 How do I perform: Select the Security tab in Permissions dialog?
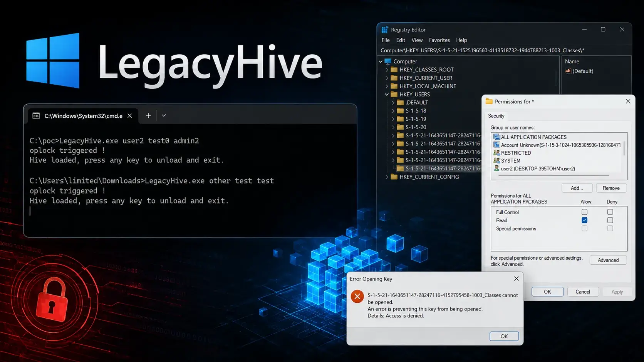(496, 116)
